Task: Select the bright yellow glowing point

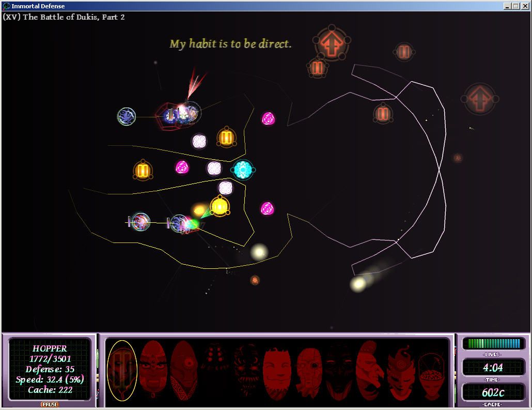Action: pos(220,207)
